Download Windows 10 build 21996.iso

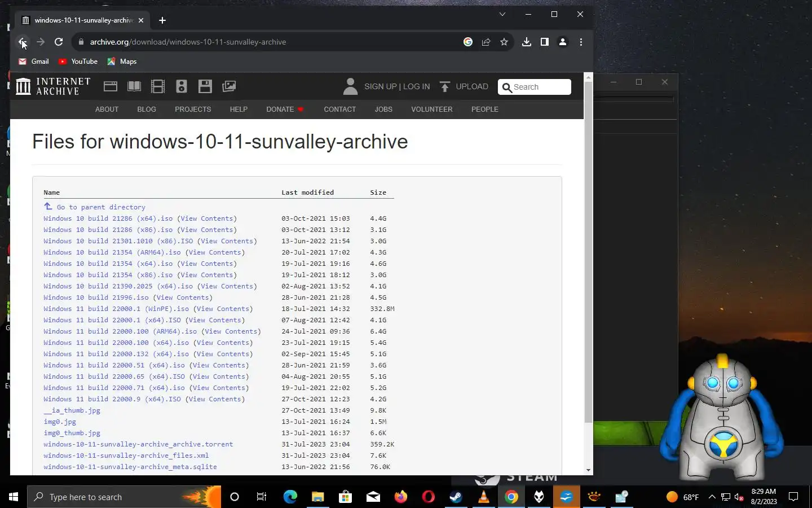pyautogui.click(x=96, y=297)
